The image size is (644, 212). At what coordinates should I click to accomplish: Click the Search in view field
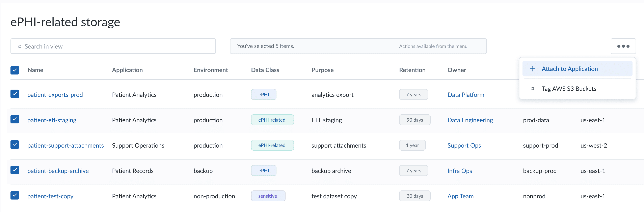[113, 46]
